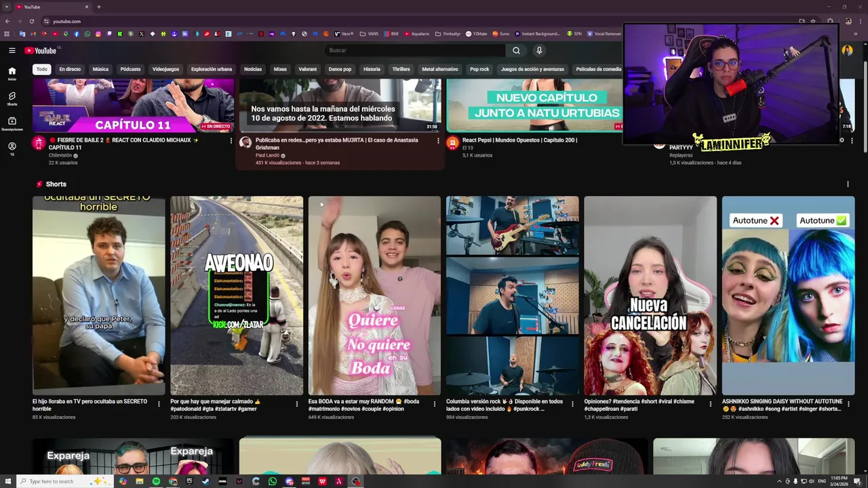Image resolution: width=868 pixels, height=488 pixels.
Task: Select the 'Dance pop' filter chip
Action: click(340, 69)
